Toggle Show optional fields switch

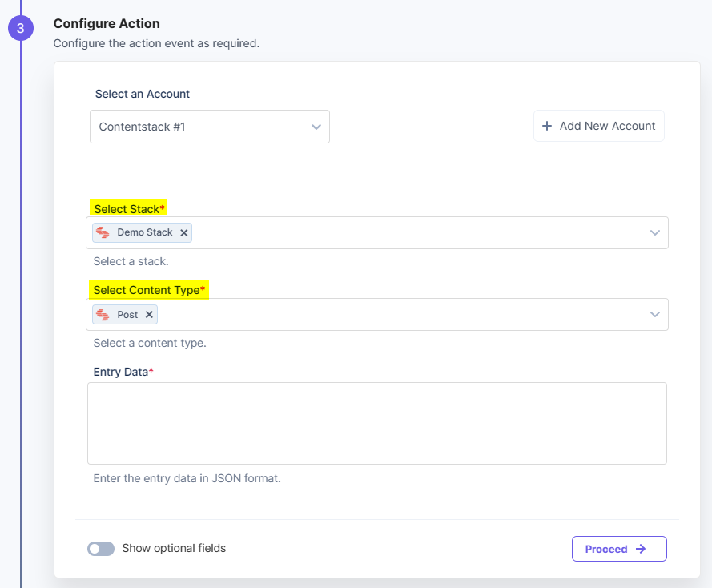pos(101,549)
